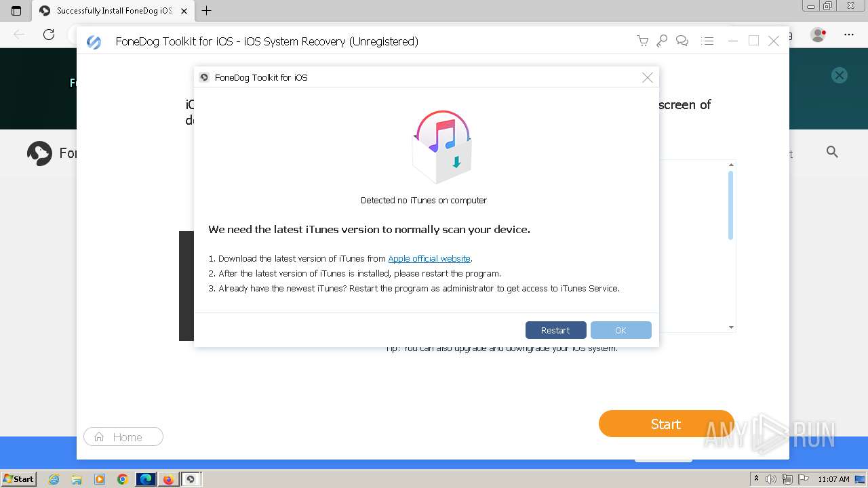Close the Successfully Install FoneDog tab
This screenshot has width=868, height=488.
(184, 11)
